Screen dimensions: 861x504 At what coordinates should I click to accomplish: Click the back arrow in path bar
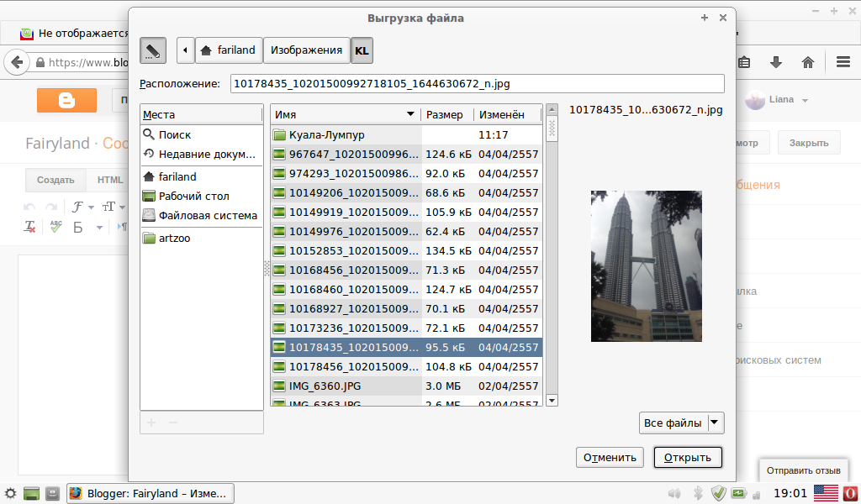point(185,50)
